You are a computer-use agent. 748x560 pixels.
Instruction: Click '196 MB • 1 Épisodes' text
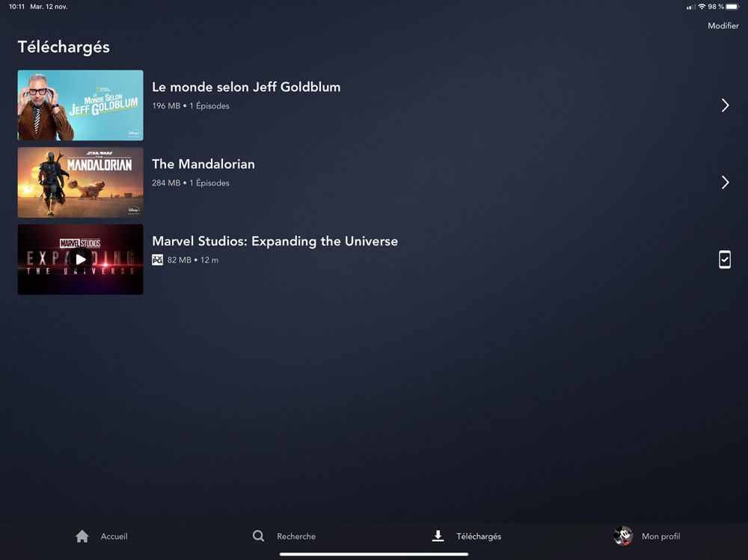point(191,106)
